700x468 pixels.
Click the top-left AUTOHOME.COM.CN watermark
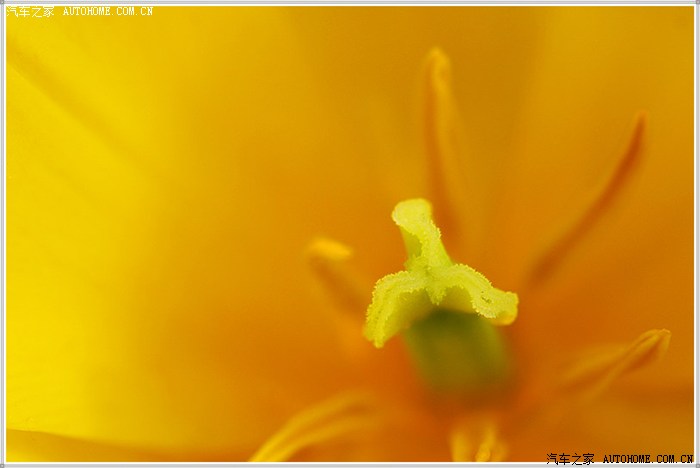click(x=108, y=12)
